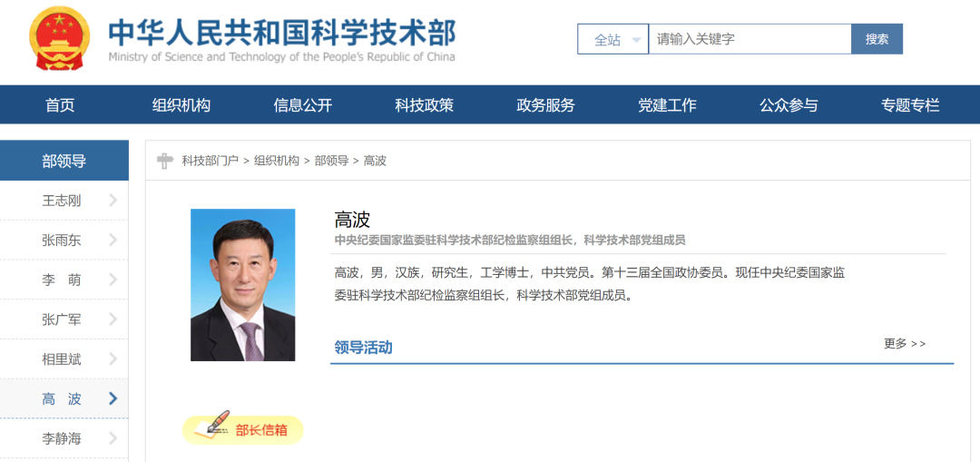The image size is (980, 462).
Task: Click the chevron beside 张雨东
Action: pos(113,240)
